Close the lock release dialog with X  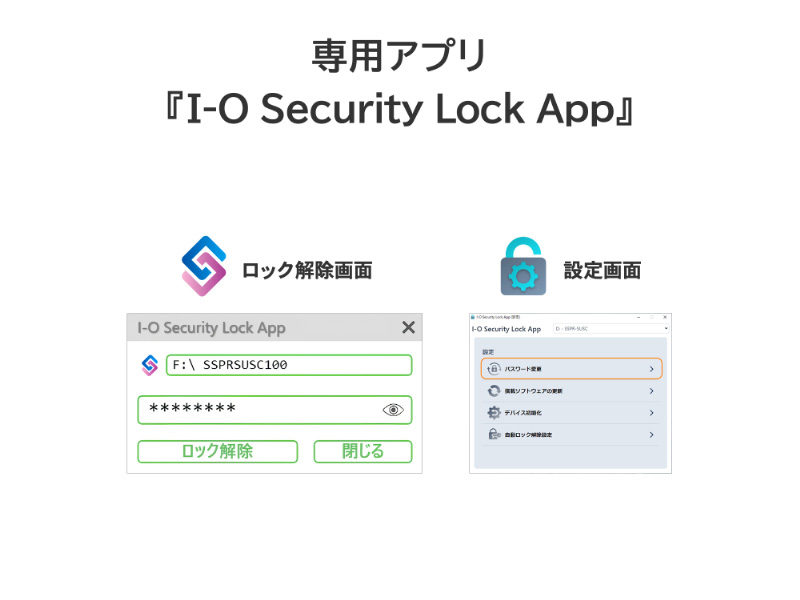point(408,328)
